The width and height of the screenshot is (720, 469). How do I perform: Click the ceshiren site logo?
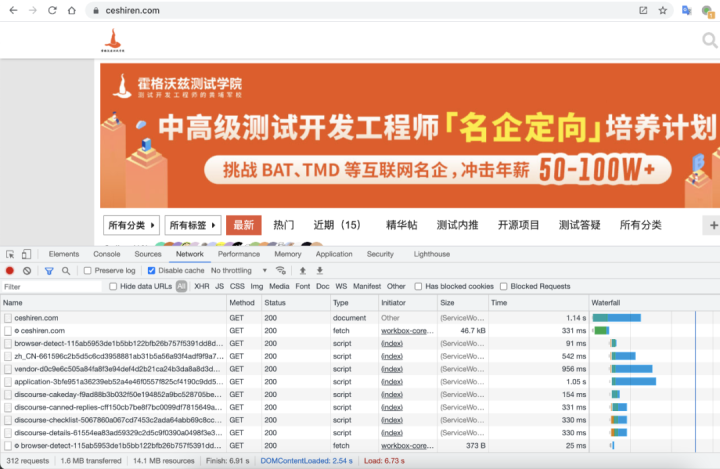pyautogui.click(x=113, y=40)
